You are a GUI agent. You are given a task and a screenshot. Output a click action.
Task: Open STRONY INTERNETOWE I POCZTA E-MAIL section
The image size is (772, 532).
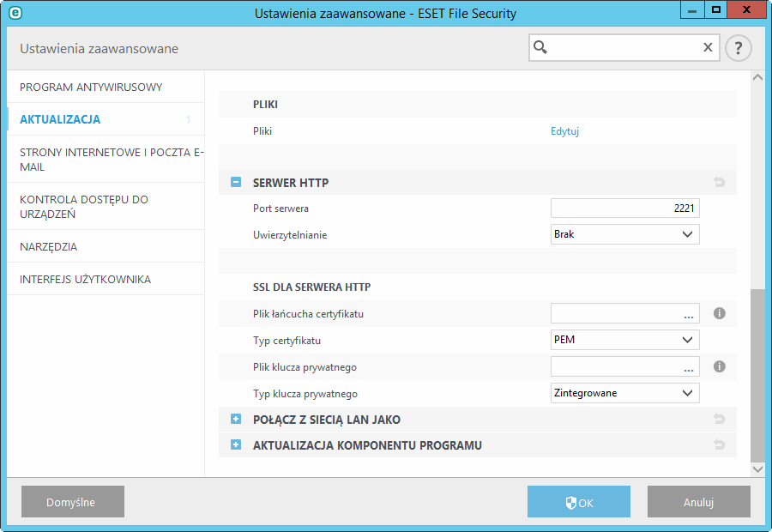106,159
